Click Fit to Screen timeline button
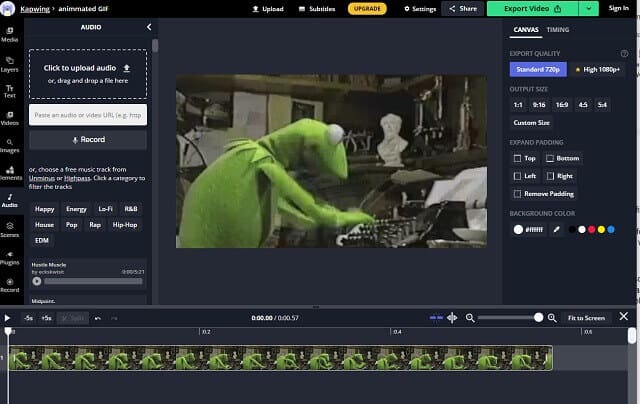 (586, 318)
